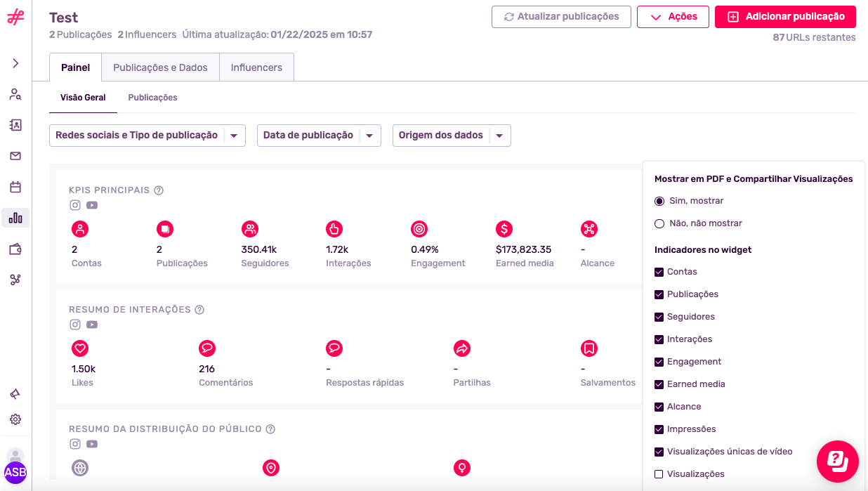The height and width of the screenshot is (491, 868).
Task: Uncheck the Contas indicator checkbox
Action: click(x=659, y=272)
